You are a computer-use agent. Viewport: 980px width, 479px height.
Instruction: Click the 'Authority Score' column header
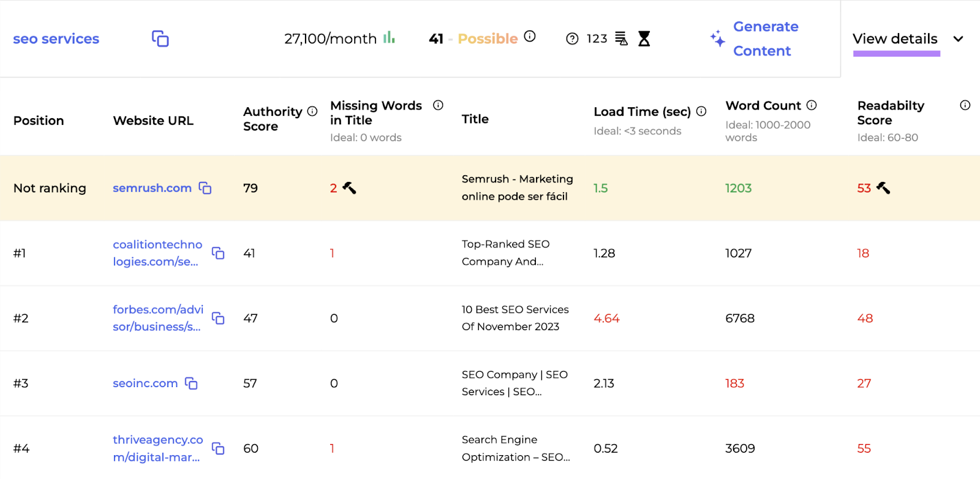[273, 119]
